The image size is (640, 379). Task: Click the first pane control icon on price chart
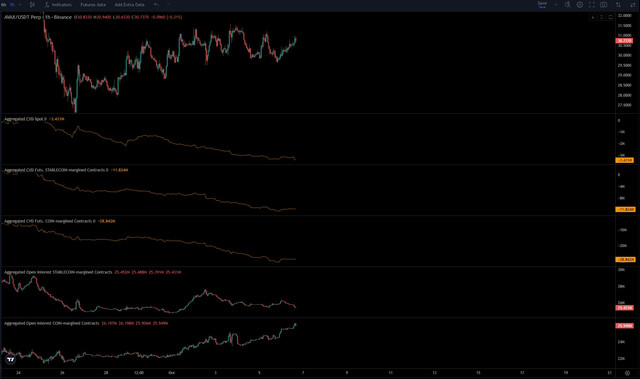pos(593,17)
